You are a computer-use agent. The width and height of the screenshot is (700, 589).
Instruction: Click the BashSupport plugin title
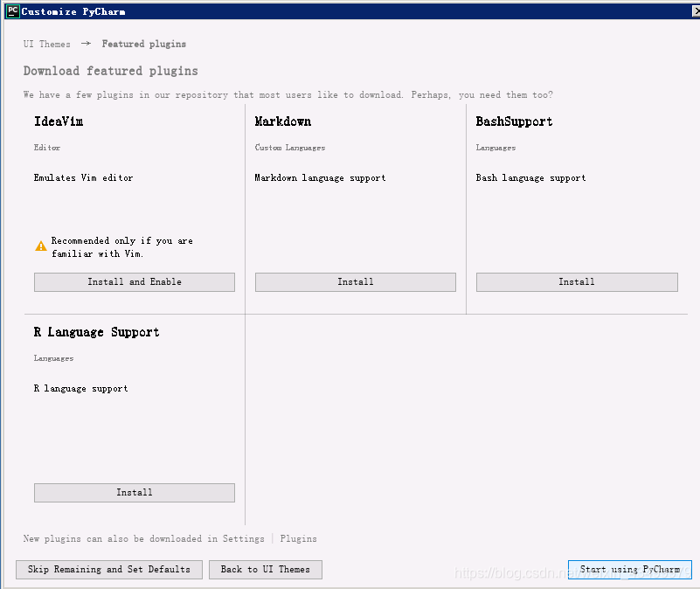(x=514, y=121)
